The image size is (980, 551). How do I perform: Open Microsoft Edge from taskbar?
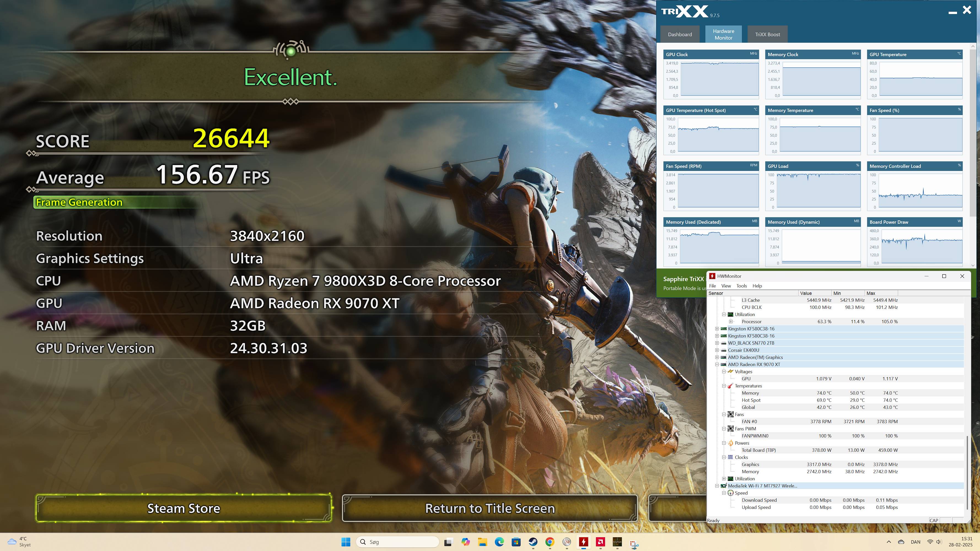pos(499,542)
